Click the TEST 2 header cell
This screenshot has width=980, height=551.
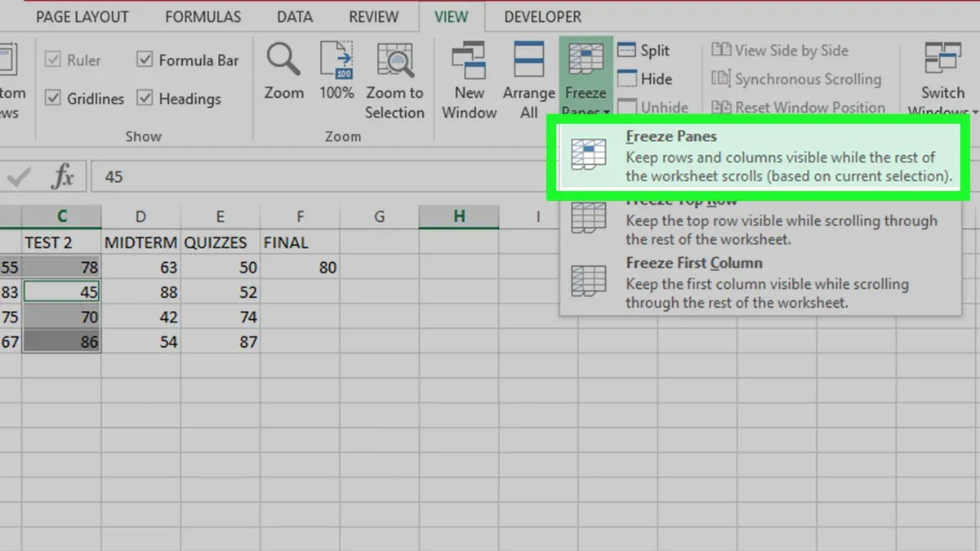click(62, 242)
